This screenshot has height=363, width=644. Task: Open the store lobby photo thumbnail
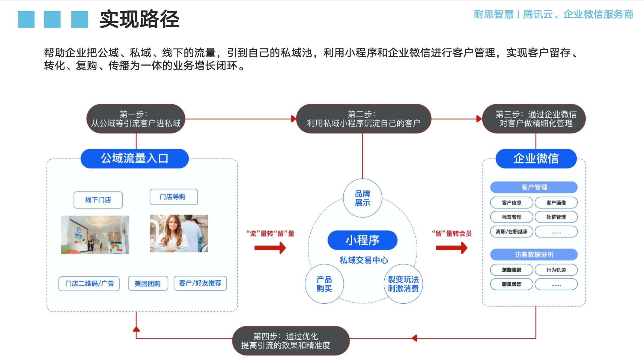[95, 235]
